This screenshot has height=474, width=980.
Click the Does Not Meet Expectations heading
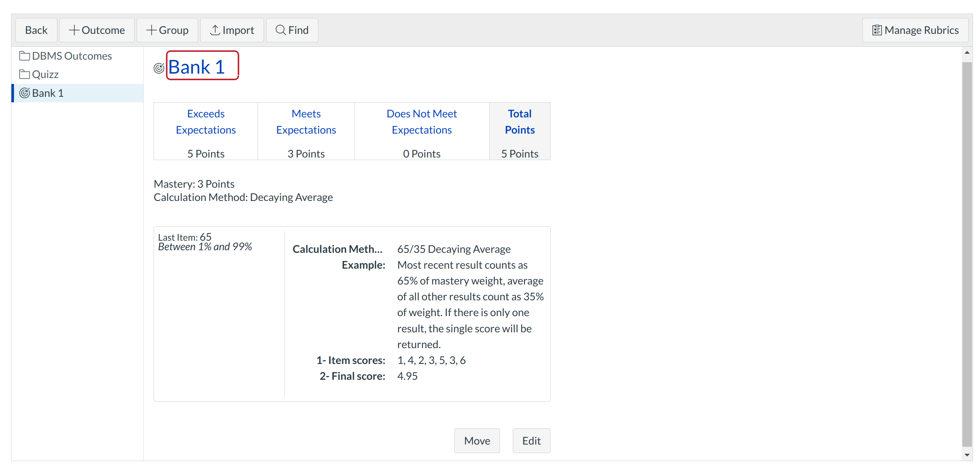pyautogui.click(x=421, y=121)
